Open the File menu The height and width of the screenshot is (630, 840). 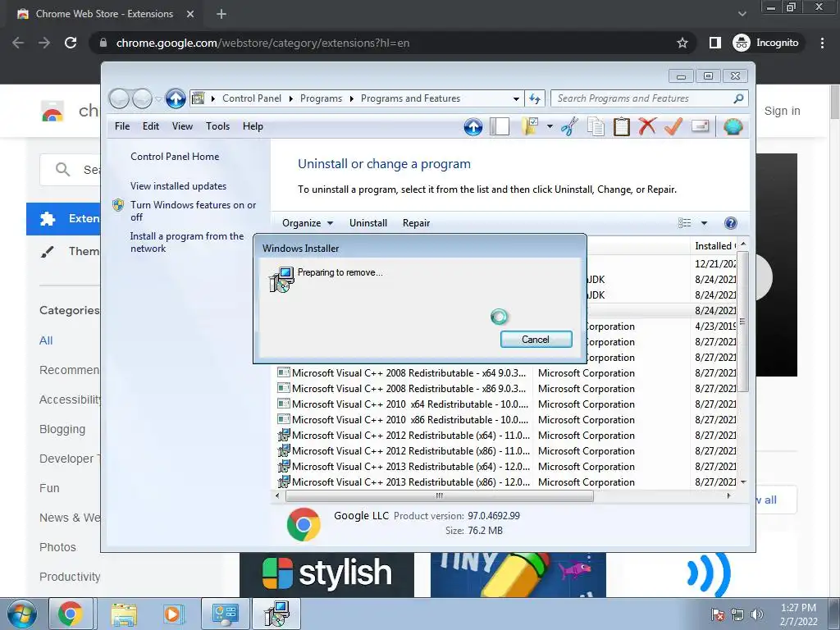122,126
